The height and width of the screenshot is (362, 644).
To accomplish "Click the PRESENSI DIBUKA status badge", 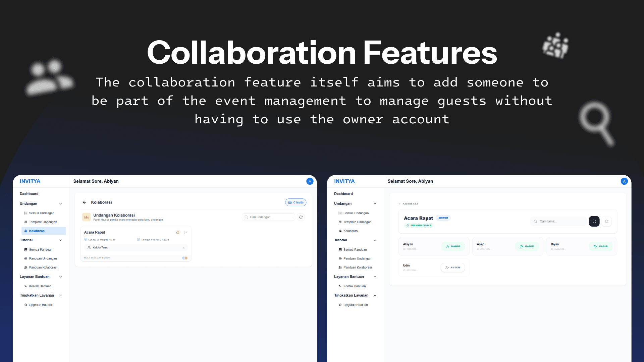I will coord(419,226).
